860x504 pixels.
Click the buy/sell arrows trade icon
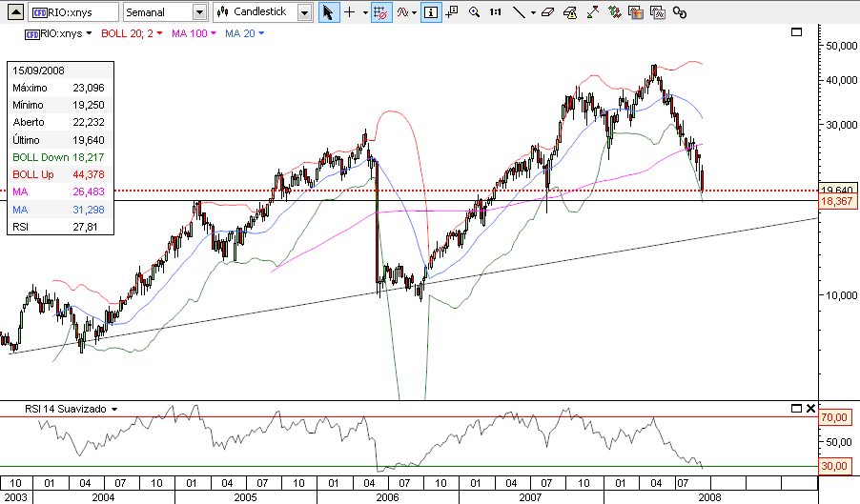point(615,12)
